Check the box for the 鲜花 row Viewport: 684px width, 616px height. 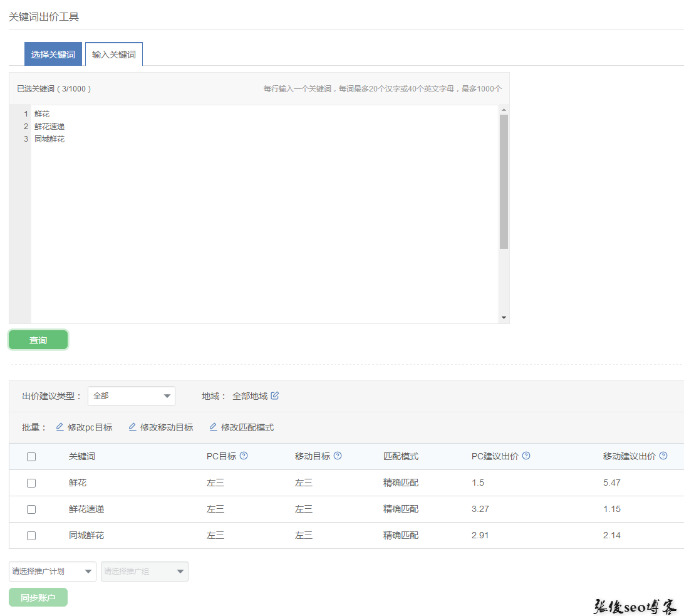point(31,483)
